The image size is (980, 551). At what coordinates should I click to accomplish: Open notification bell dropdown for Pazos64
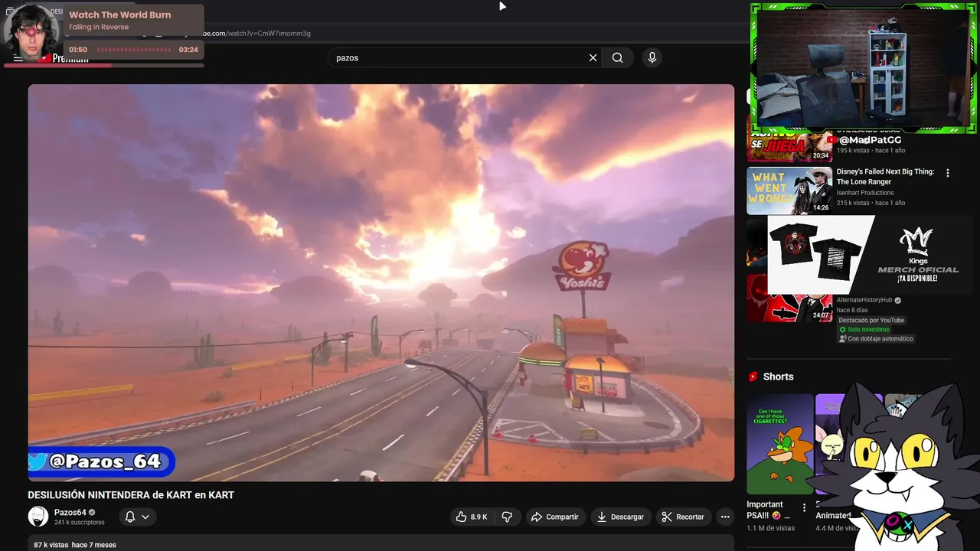(137, 517)
